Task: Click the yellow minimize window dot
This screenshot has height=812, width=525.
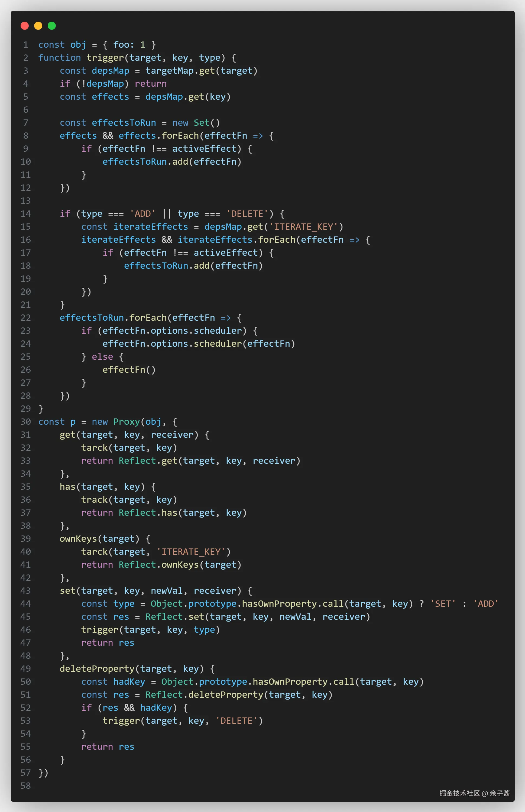Action: 38,25
